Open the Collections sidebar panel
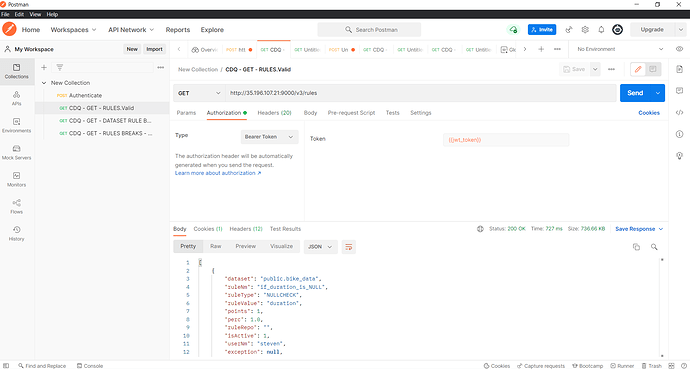690x370 pixels. click(x=17, y=71)
